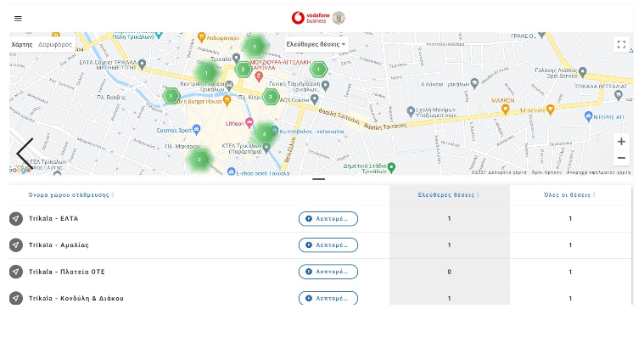Navigate to Trikala - Πλατεία ΟΤΕ parking

pyautogui.click(x=16, y=272)
